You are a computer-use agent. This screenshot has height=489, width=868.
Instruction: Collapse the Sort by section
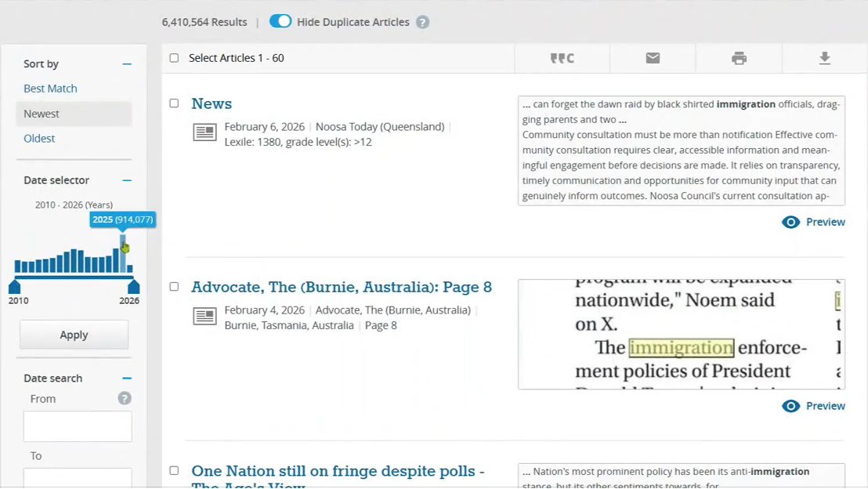point(127,64)
